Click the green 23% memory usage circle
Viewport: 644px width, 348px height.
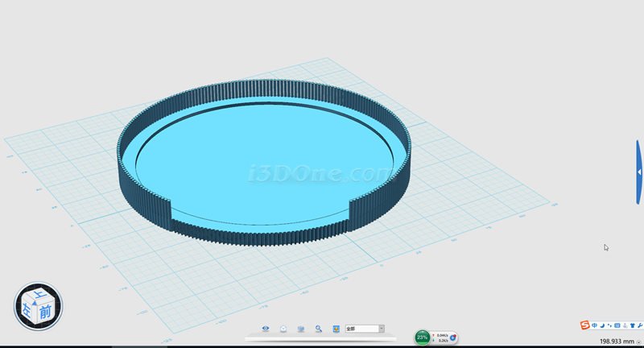point(423,338)
